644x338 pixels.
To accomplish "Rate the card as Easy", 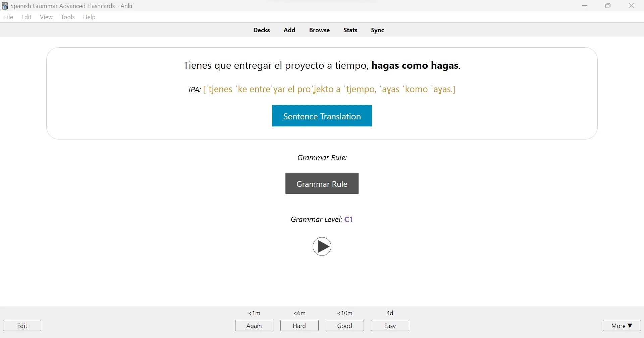I will 389,325.
